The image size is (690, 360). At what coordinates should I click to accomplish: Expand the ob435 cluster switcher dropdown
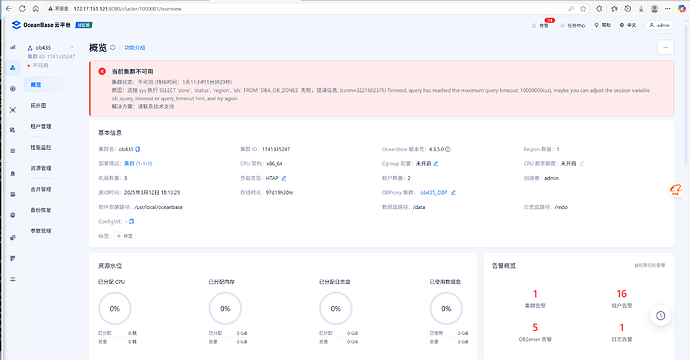point(72,48)
